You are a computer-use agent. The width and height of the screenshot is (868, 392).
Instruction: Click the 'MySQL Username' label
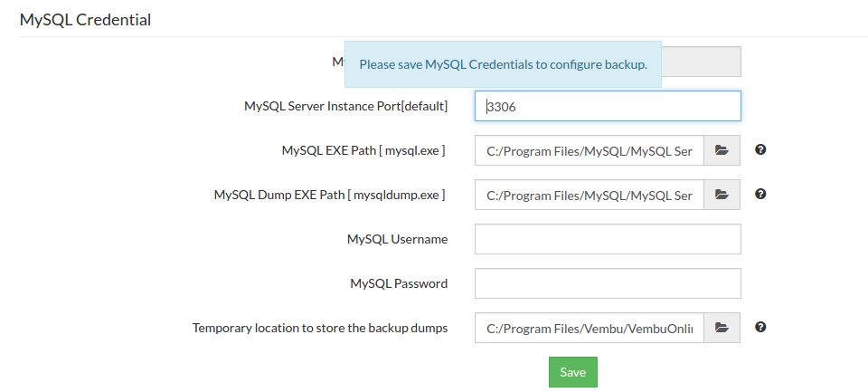[x=398, y=239]
